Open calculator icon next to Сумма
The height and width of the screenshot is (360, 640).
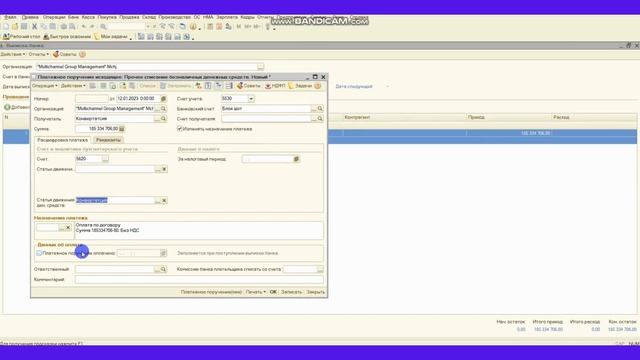pyautogui.click(x=122, y=129)
